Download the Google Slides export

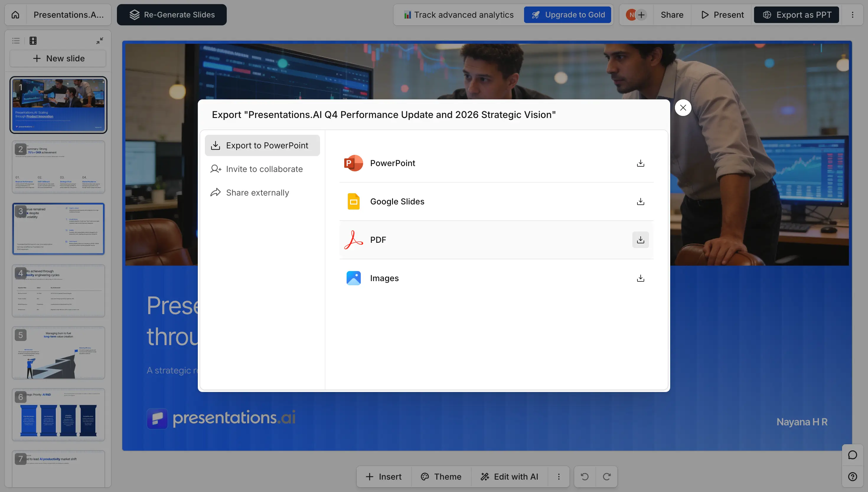point(640,202)
